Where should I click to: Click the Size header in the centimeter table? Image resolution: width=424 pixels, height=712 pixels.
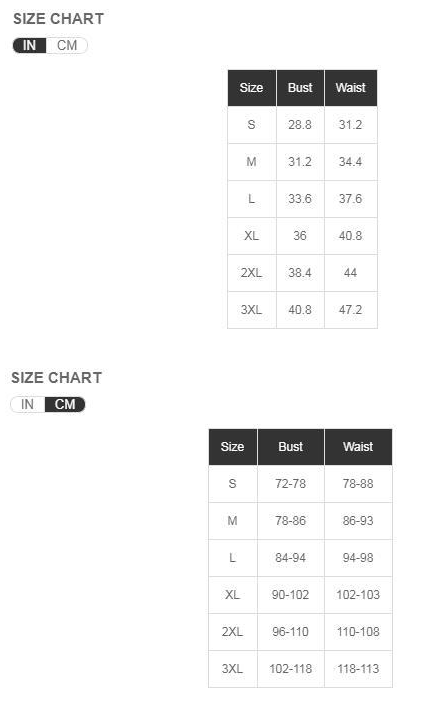pos(232,447)
